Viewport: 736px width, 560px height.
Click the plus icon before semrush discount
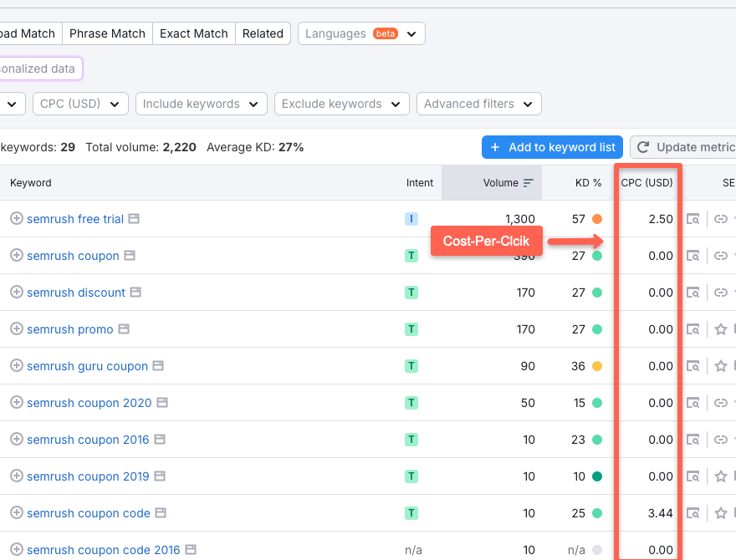pyautogui.click(x=16, y=293)
